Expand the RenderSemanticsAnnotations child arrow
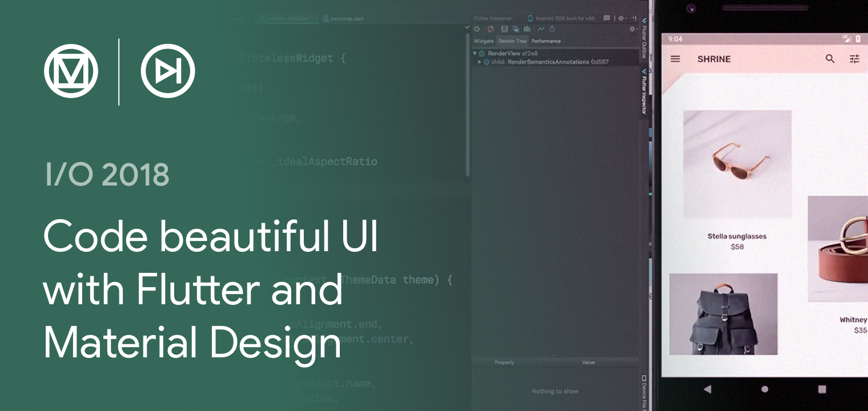The image size is (868, 411). pyautogui.click(x=480, y=62)
